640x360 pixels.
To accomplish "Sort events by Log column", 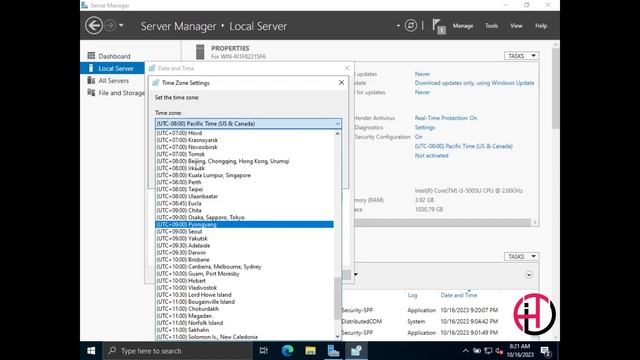I will (x=412, y=295).
